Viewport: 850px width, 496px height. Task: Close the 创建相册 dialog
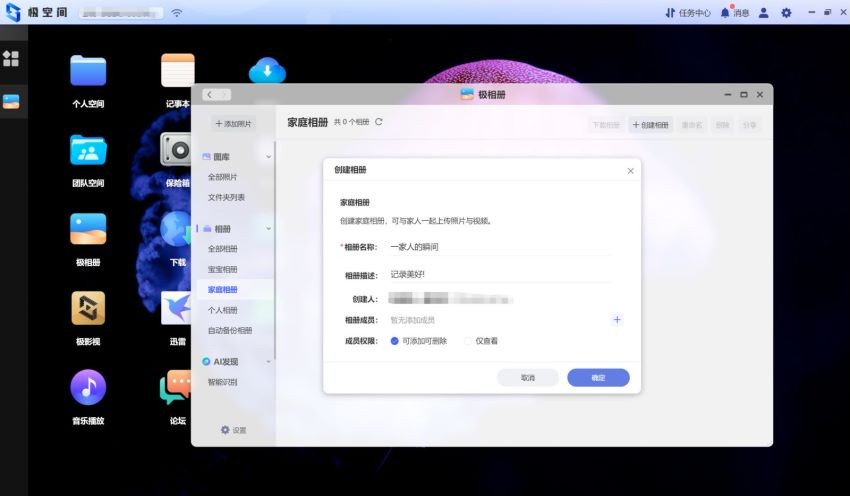point(630,171)
